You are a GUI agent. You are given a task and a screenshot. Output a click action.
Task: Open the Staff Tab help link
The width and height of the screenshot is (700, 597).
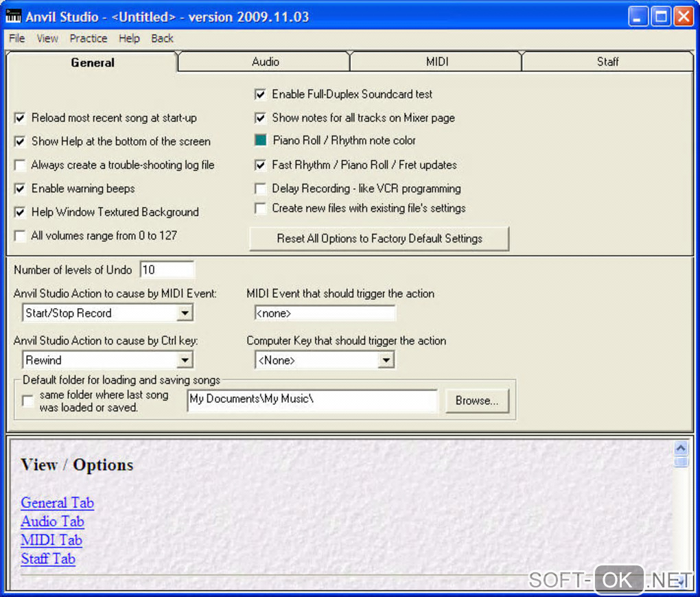pos(48,559)
